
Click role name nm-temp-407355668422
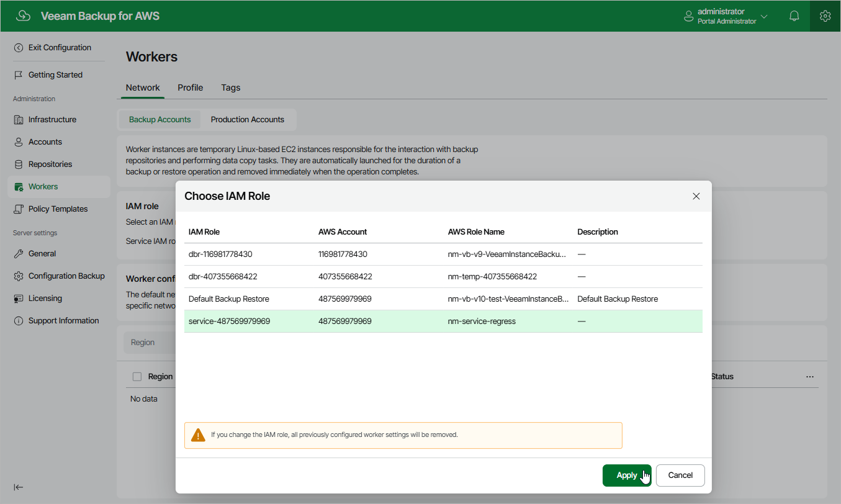pos(492,277)
